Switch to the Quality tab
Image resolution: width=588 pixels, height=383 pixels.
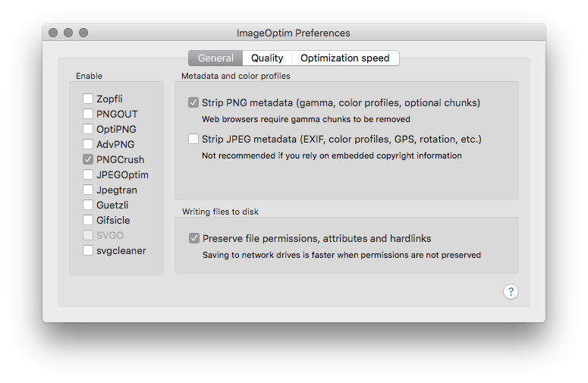267,58
